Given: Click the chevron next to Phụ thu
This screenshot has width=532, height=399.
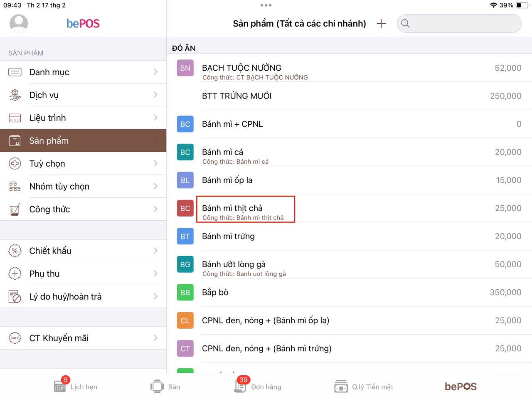Looking at the screenshot, I should [x=155, y=273].
